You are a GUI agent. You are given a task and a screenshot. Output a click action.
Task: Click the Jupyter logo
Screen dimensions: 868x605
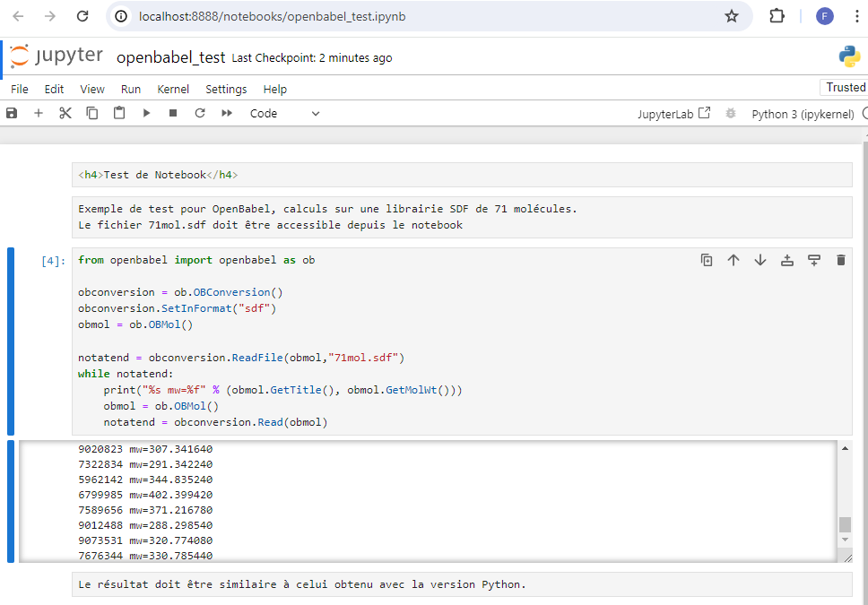56,56
